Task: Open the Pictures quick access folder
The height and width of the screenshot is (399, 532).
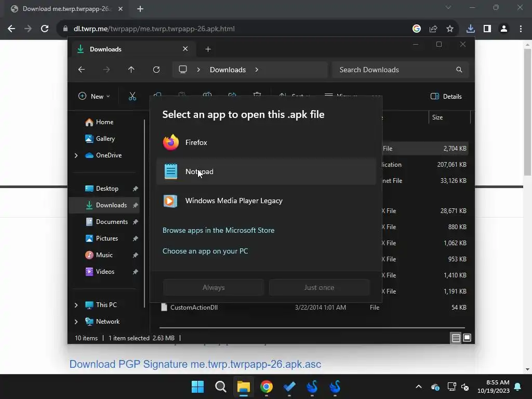Action: [102, 238]
